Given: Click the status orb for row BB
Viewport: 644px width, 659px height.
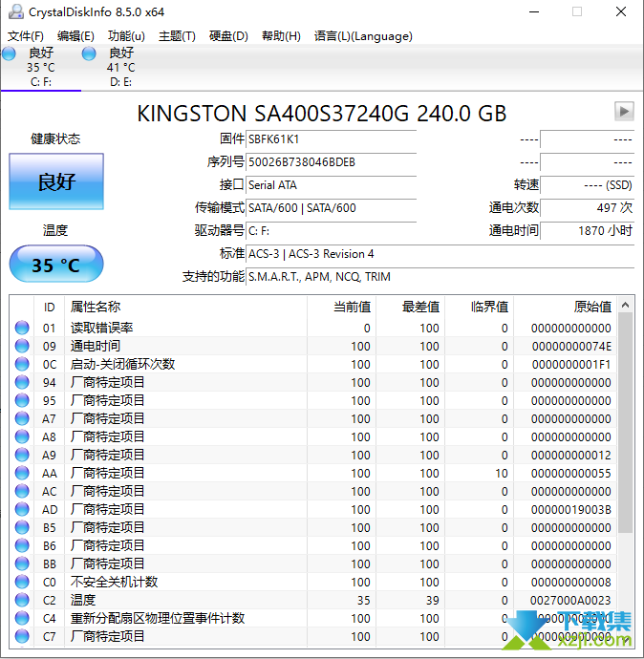Looking at the screenshot, I should click(x=22, y=563).
